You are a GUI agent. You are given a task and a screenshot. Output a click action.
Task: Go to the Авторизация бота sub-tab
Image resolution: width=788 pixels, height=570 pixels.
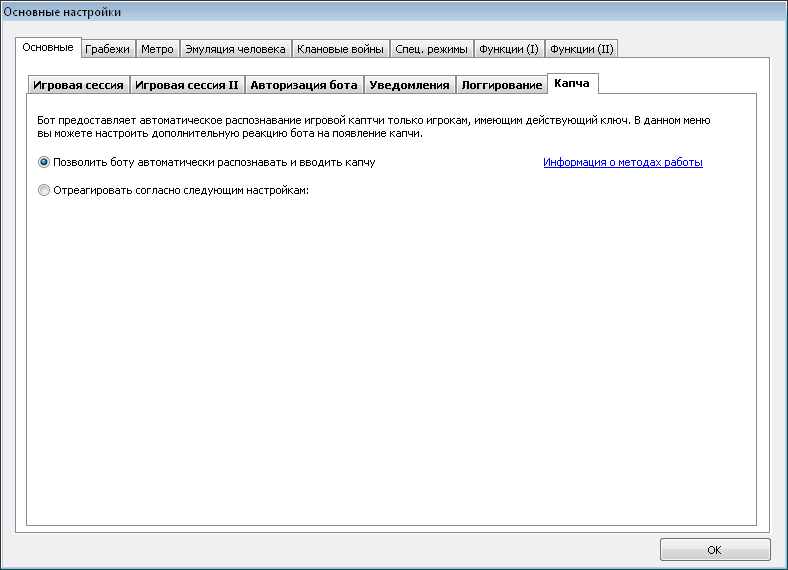pyautogui.click(x=304, y=85)
